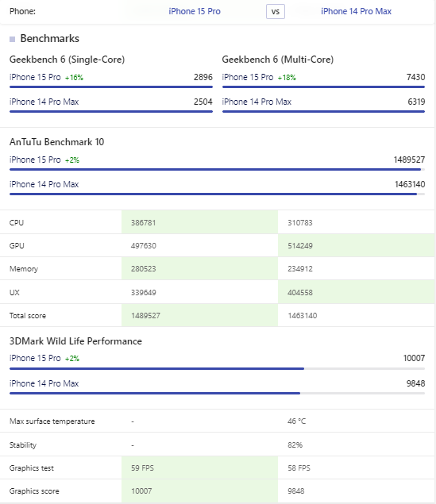Click the 3DMark chart score 10007
Image resolution: width=436 pixels, height=504 pixels.
[x=414, y=358]
